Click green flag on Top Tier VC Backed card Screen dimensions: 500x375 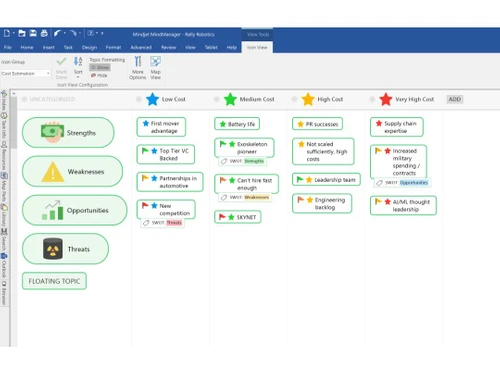pyautogui.click(x=145, y=151)
